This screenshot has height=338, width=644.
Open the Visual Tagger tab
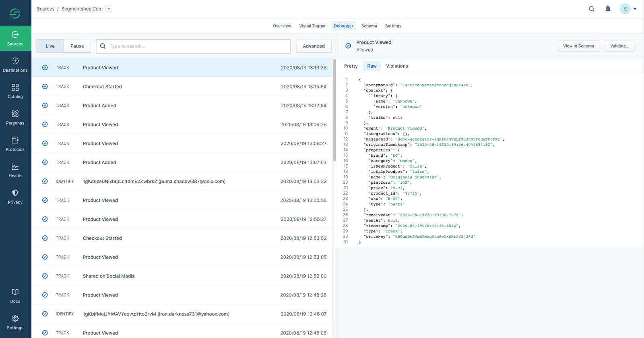[x=312, y=26]
